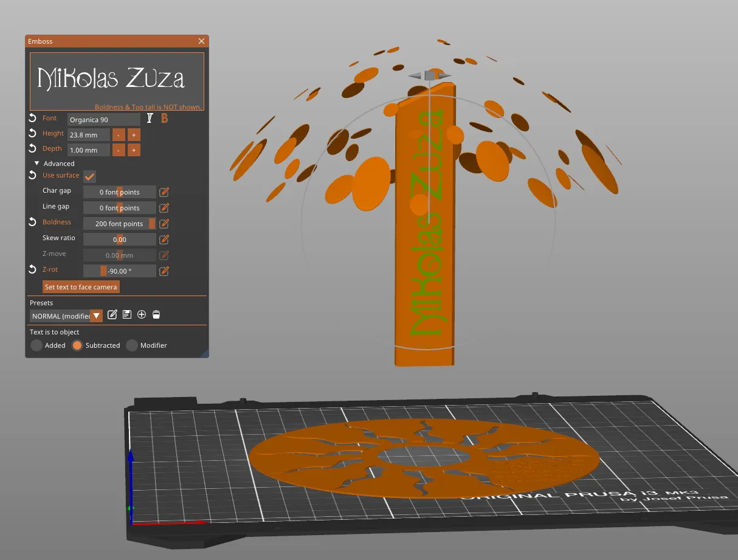Select the Subtracted radio option
The width and height of the screenshot is (738, 560).
tap(77, 345)
